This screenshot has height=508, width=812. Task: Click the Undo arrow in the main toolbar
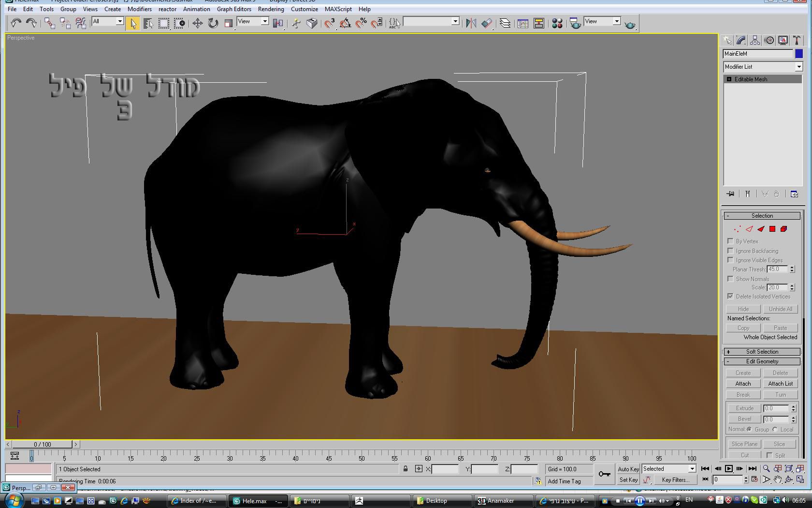click(x=16, y=23)
